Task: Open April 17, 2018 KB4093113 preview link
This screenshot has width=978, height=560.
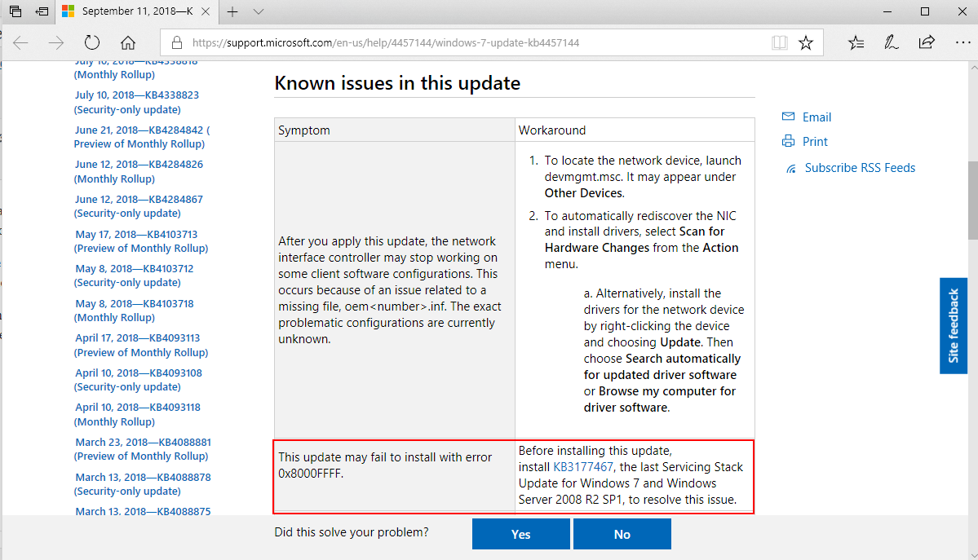Action: coord(141,345)
